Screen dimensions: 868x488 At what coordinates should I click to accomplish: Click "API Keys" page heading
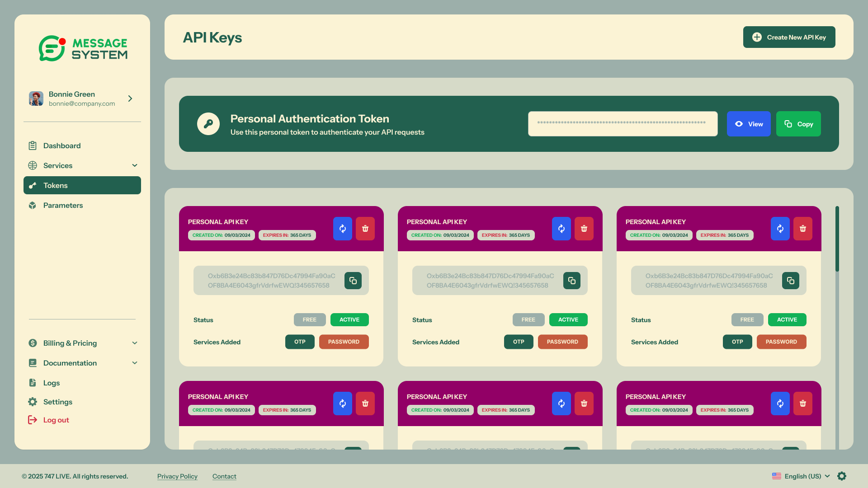pyautogui.click(x=212, y=38)
